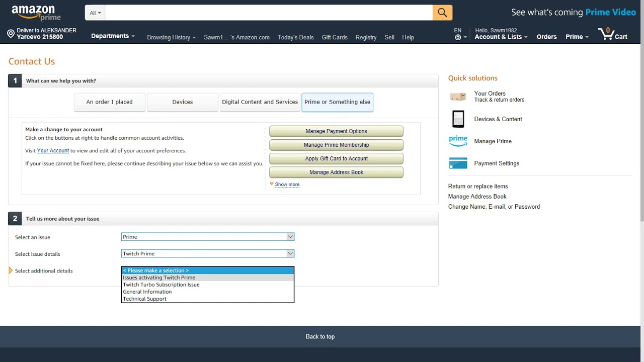Viewport: 644px width, 362px height.
Task: Click the Your Orders quick solution text
Action: [x=490, y=94]
